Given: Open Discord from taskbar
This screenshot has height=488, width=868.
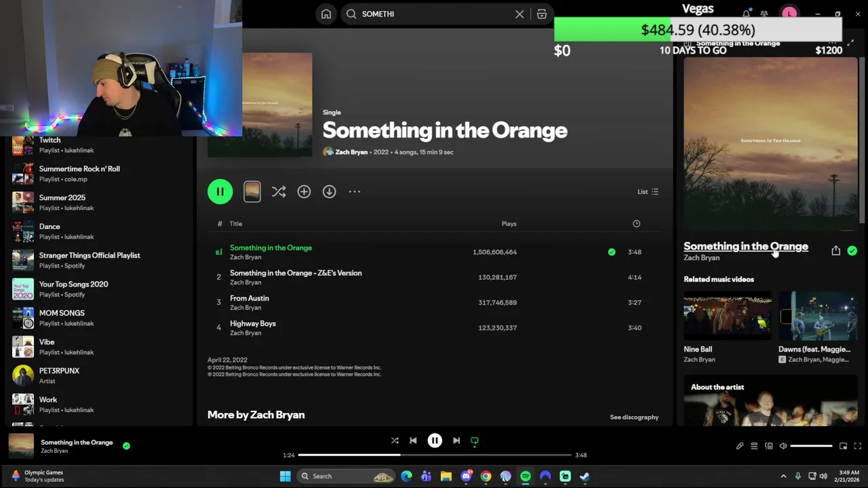Looking at the screenshot, I should tap(466, 476).
